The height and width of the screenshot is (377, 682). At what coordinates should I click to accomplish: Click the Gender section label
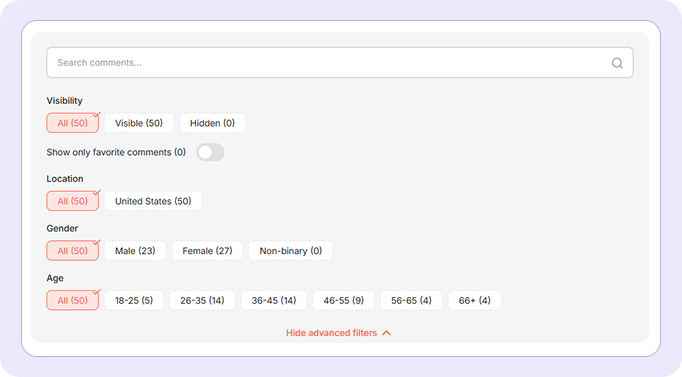click(62, 228)
